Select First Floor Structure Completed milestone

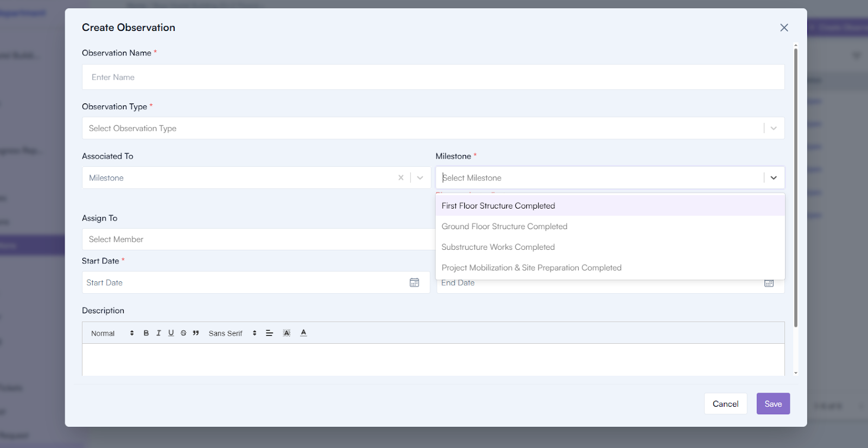pyautogui.click(x=498, y=206)
